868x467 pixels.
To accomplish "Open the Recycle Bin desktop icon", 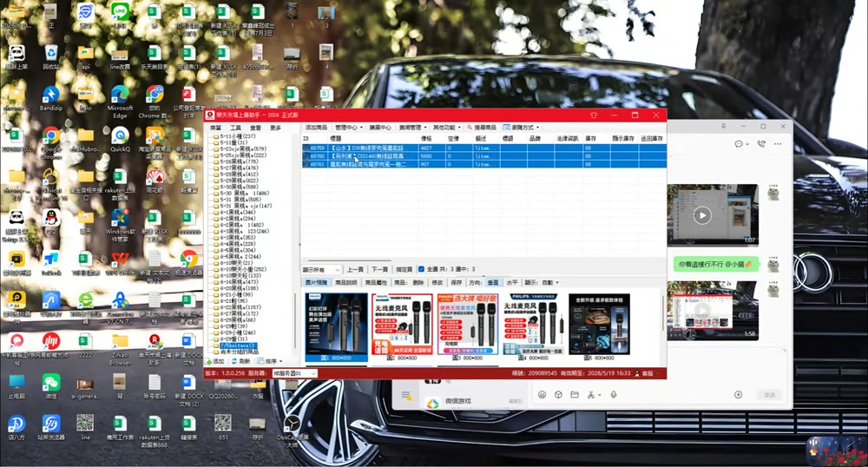I will pos(51,56).
